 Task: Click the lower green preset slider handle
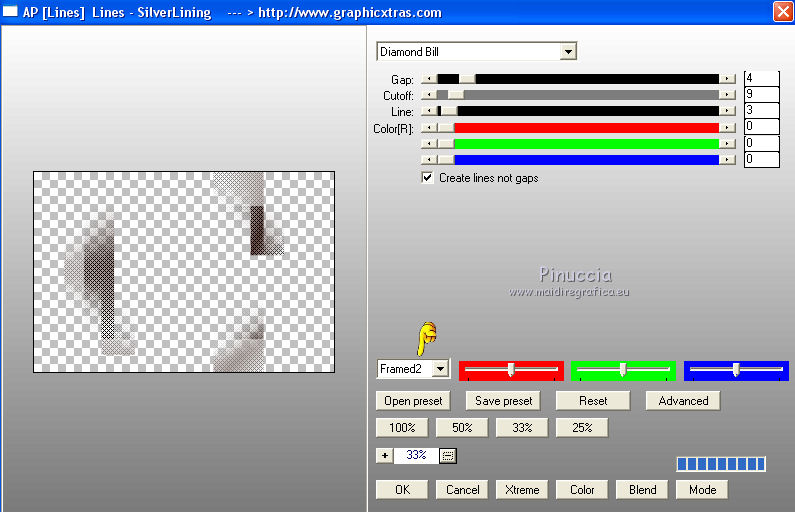tap(623, 370)
